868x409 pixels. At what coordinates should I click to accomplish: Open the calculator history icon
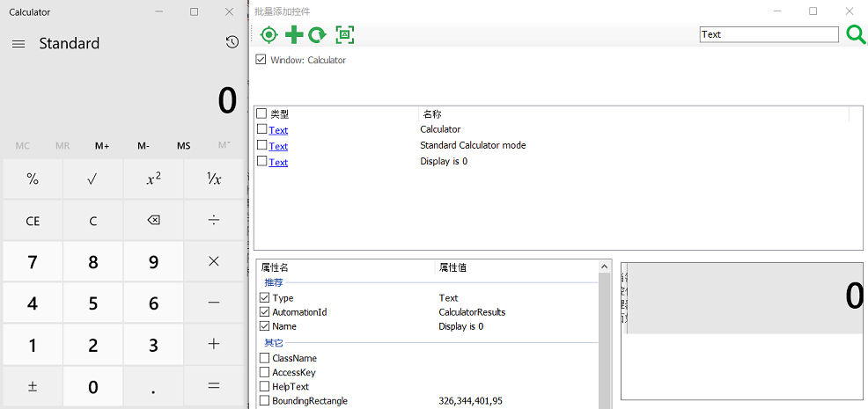pyautogui.click(x=231, y=43)
